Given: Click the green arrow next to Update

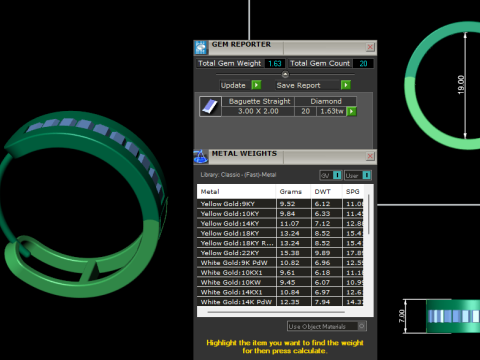Looking at the screenshot, I should pos(256,85).
